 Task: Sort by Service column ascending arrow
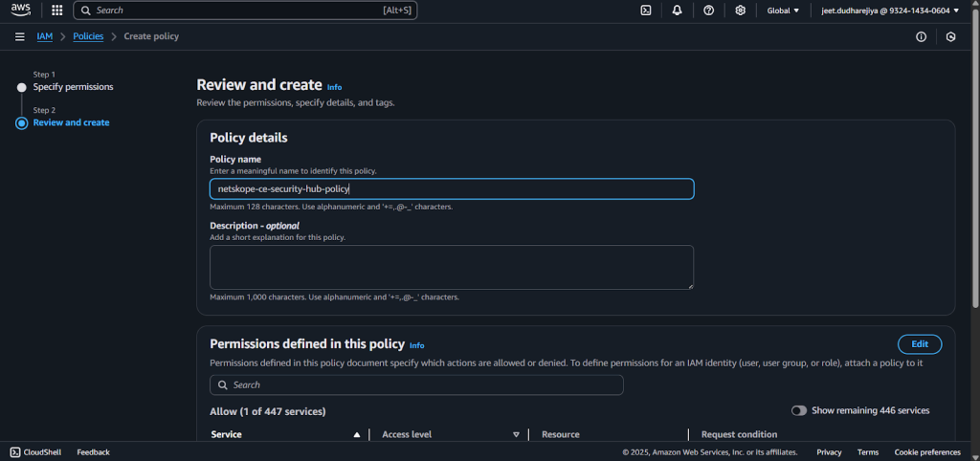tap(357, 435)
